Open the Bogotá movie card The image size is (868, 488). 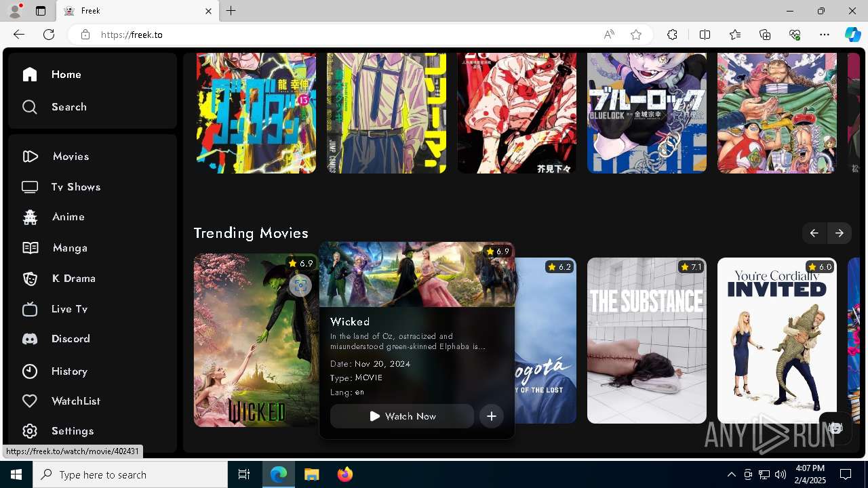545,340
